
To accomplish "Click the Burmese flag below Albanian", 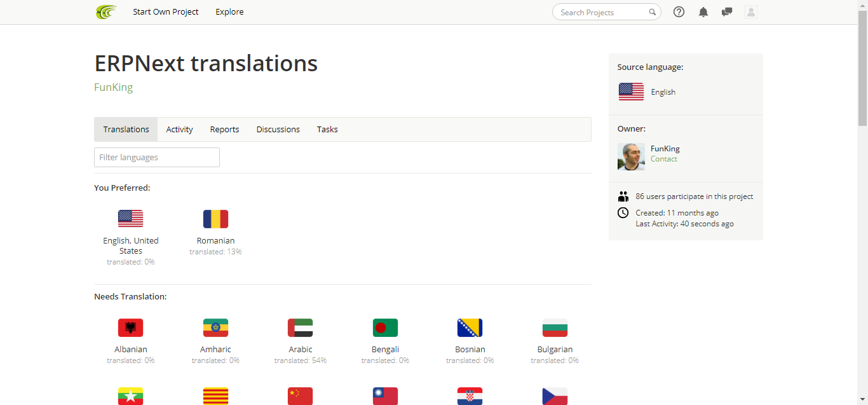I will pos(130,396).
